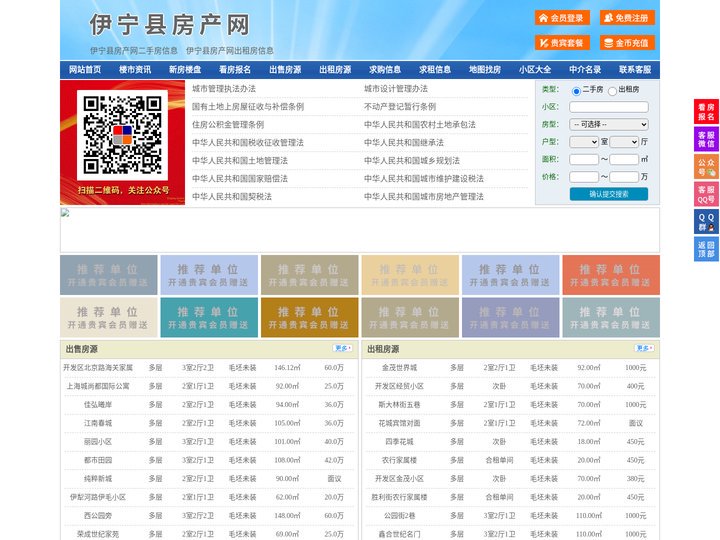The height and width of the screenshot is (540, 720).
Task: Open 出租房源 navigation item
Action: pyautogui.click(x=335, y=70)
